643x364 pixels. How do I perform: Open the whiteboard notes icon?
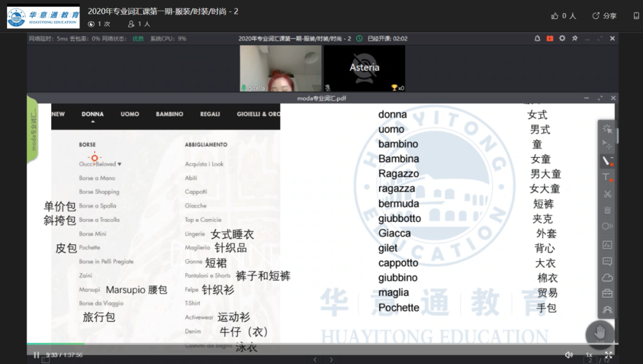tap(607, 245)
